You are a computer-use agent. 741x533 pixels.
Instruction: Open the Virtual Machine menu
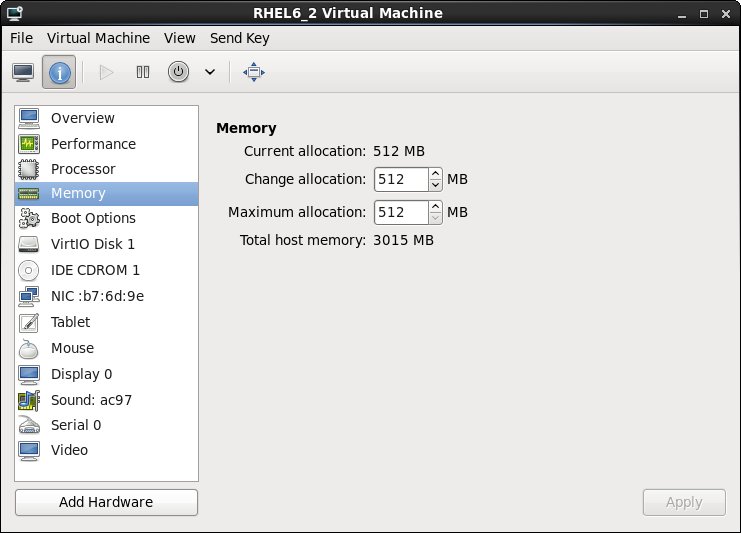(x=98, y=38)
